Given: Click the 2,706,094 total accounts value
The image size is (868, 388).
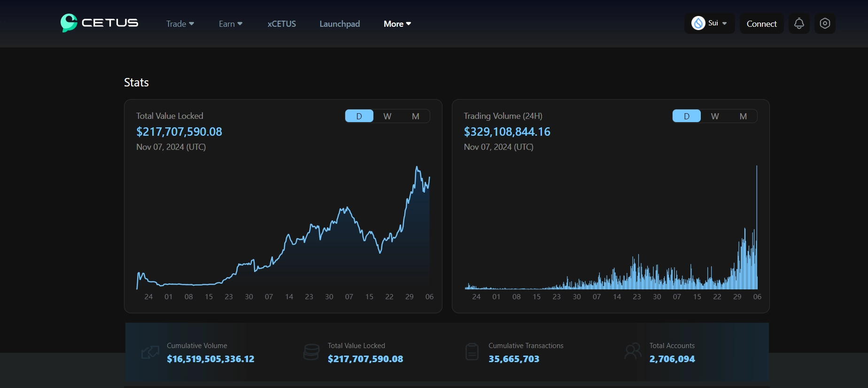Looking at the screenshot, I should coord(672,359).
